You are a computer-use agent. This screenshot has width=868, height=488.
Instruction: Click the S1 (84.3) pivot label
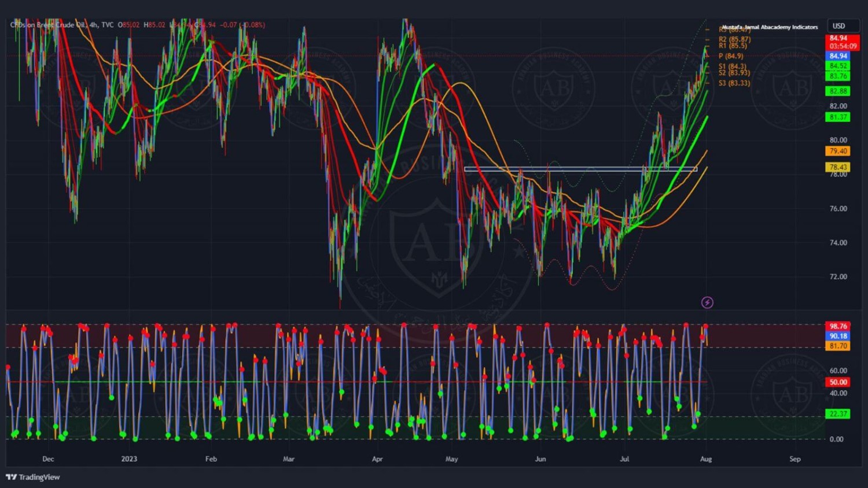[732, 66]
